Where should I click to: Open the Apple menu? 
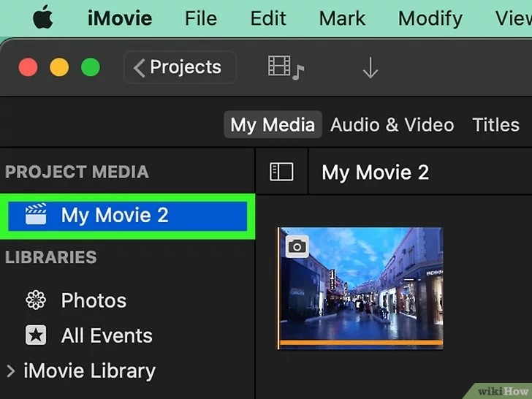pyautogui.click(x=43, y=17)
